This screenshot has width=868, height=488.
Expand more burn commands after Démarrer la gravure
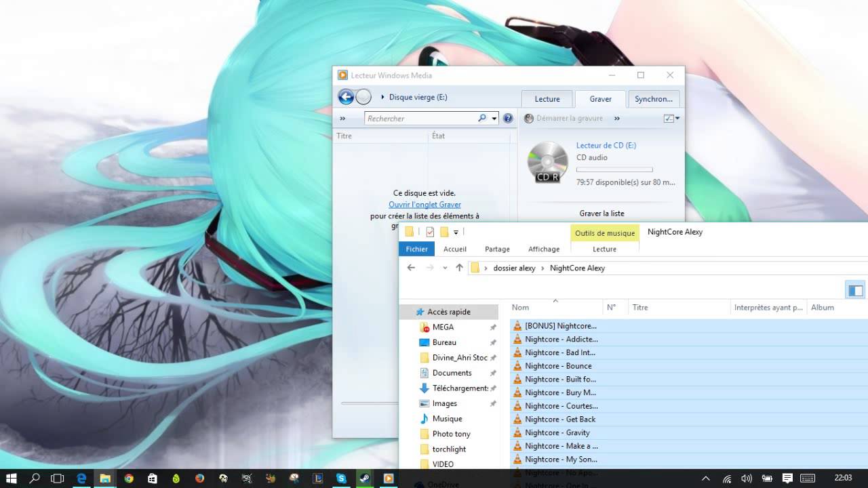click(x=617, y=118)
